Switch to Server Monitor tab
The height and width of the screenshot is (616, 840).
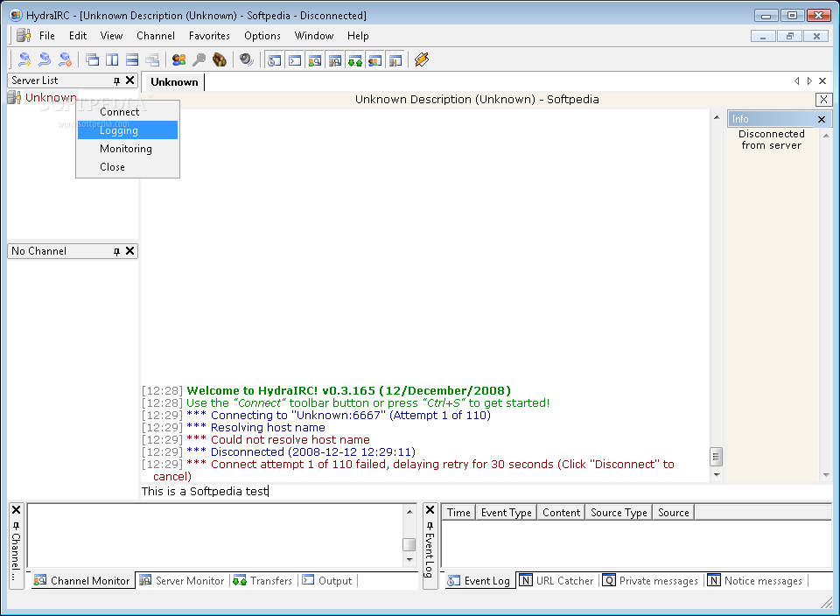point(182,581)
